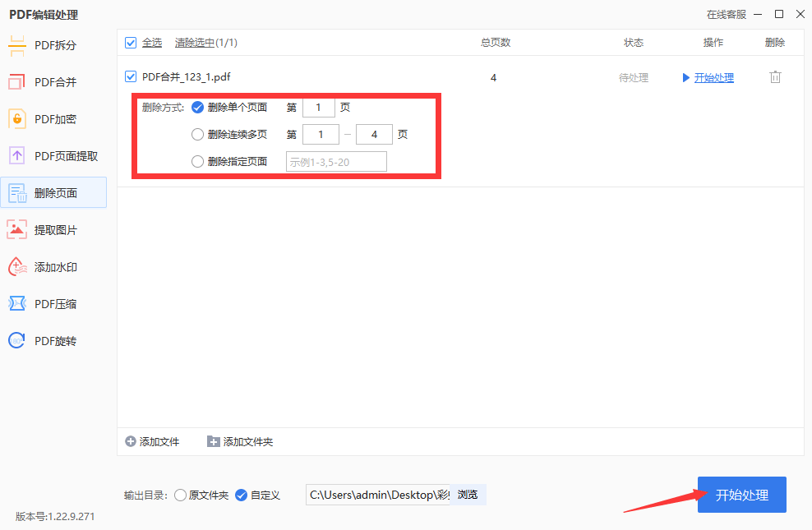This screenshot has height=530, width=812.
Task: Click the 示例1-3,5-20 page input field
Action: [x=336, y=161]
